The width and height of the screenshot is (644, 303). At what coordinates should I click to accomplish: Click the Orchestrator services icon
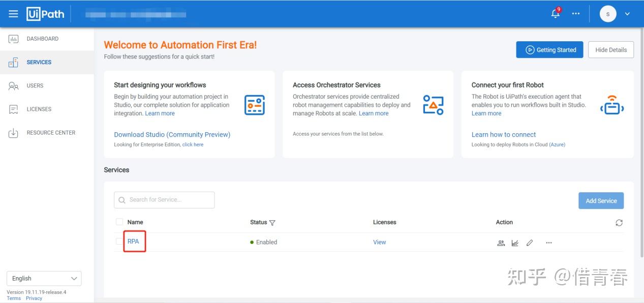click(433, 105)
